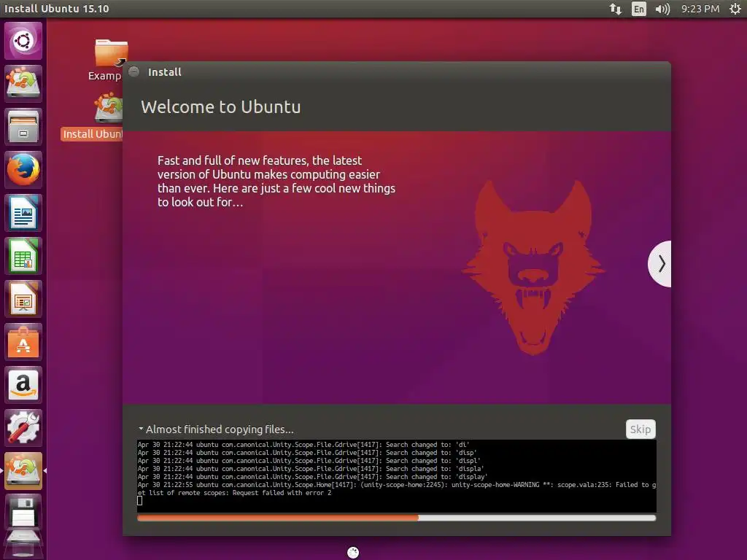The height and width of the screenshot is (560, 747).
Task: Open the Ubuntu Dash search launcher
Action: pos(23,41)
